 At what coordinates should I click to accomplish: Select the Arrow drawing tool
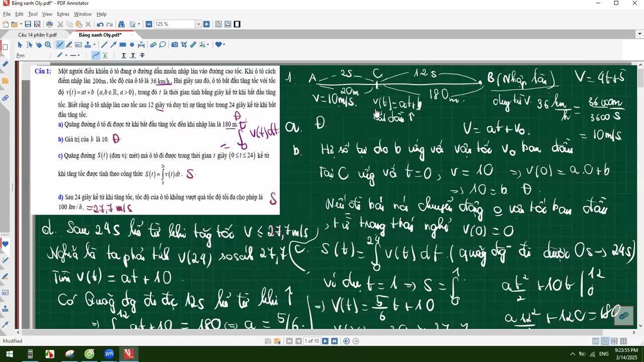click(113, 45)
